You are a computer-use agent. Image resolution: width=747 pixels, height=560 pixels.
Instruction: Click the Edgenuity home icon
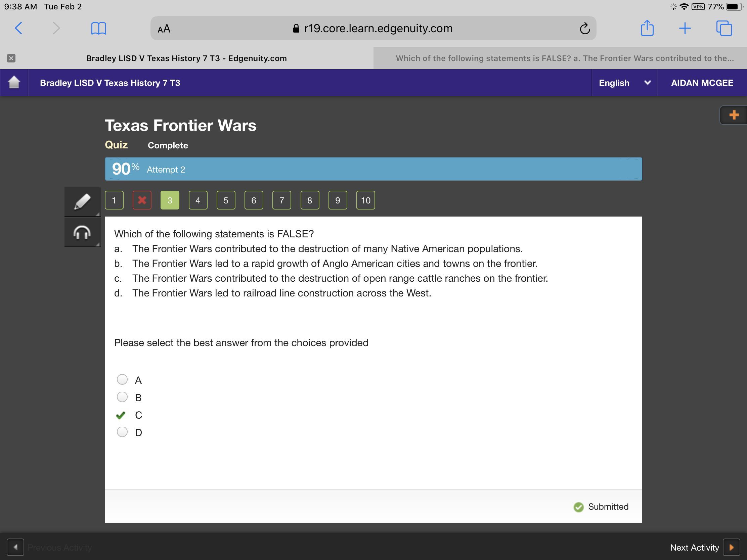[x=14, y=82]
